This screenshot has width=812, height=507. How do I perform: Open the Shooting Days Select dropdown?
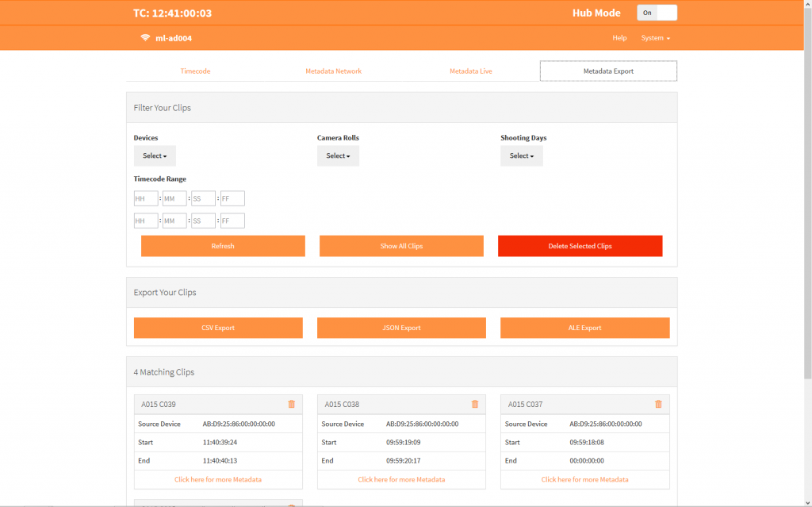[521, 156]
